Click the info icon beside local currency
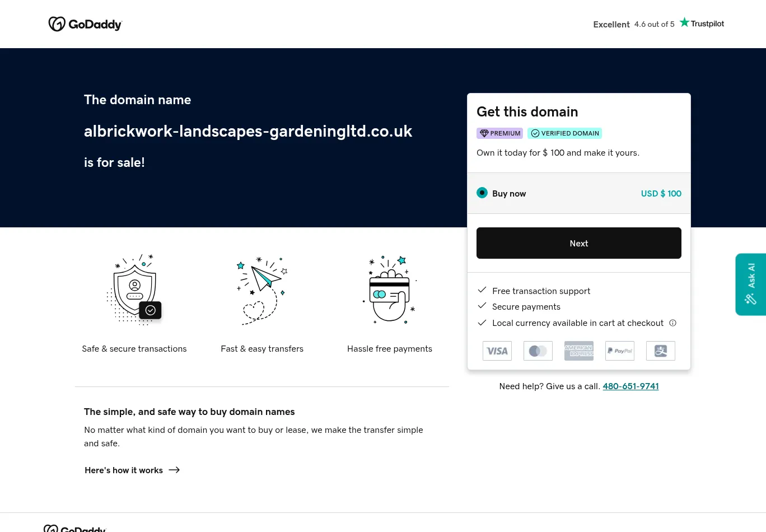 coord(673,323)
